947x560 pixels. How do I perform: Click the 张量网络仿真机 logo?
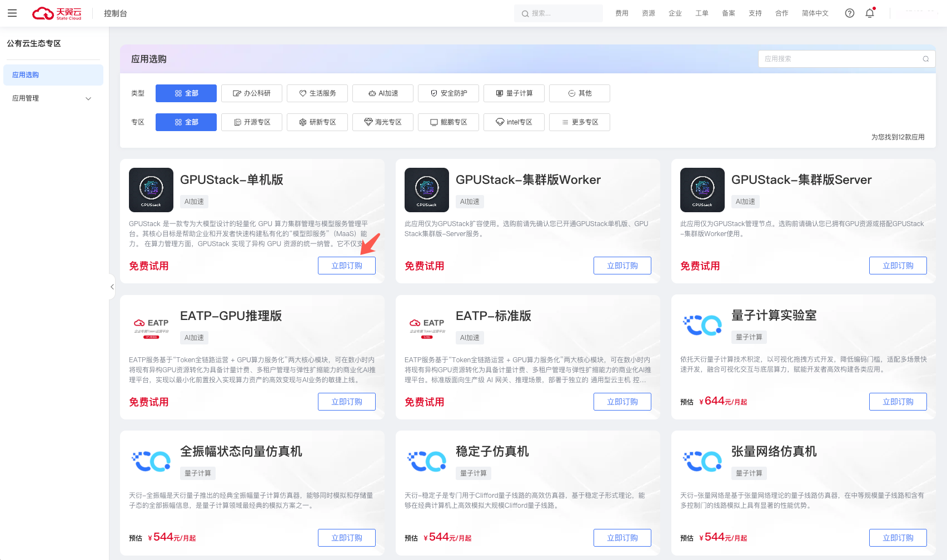point(702,462)
